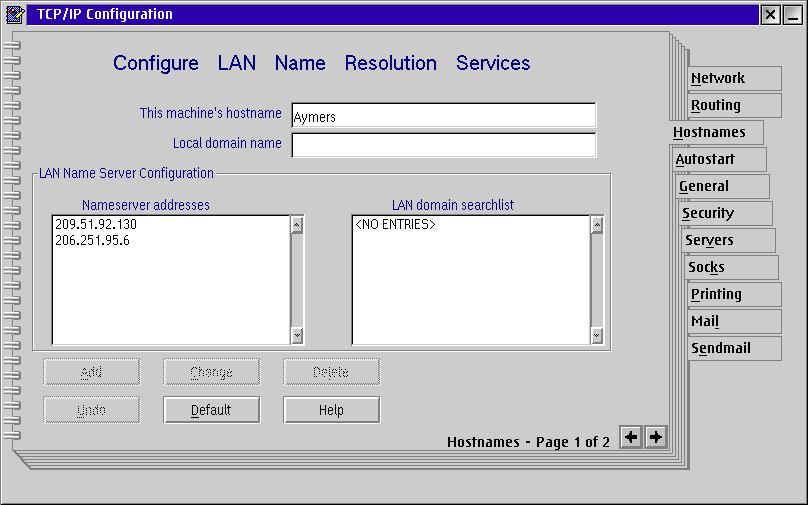Go to next notebook page arrow
808x505 pixels.
[655, 437]
